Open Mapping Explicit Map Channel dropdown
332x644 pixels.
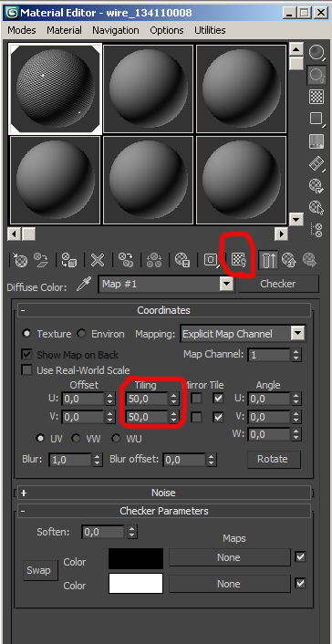[x=298, y=334]
